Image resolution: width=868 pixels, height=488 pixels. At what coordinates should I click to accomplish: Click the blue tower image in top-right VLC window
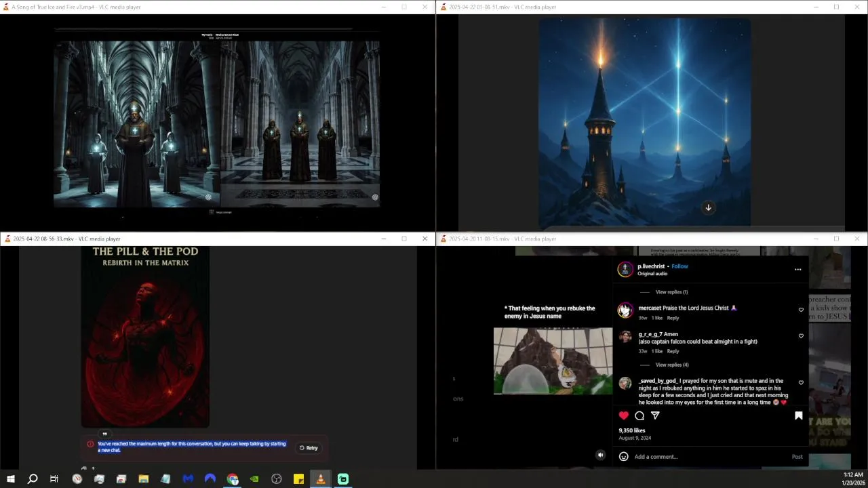[644, 122]
